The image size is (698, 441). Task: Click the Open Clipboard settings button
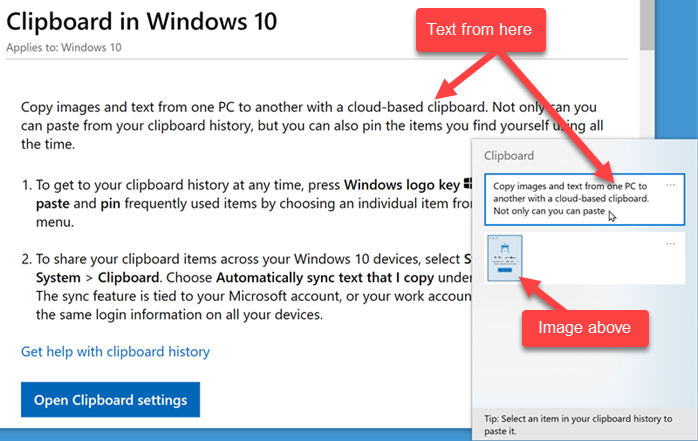(x=110, y=400)
